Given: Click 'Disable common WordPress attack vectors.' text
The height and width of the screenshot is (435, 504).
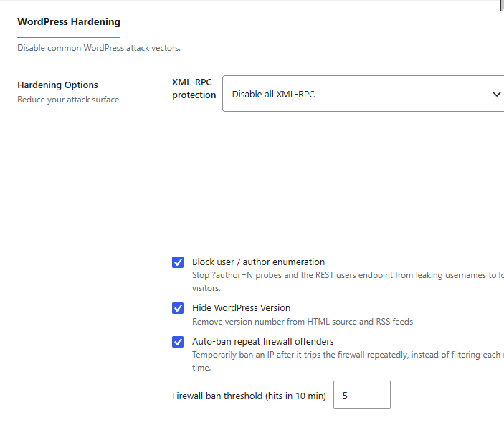Looking at the screenshot, I should [x=99, y=48].
